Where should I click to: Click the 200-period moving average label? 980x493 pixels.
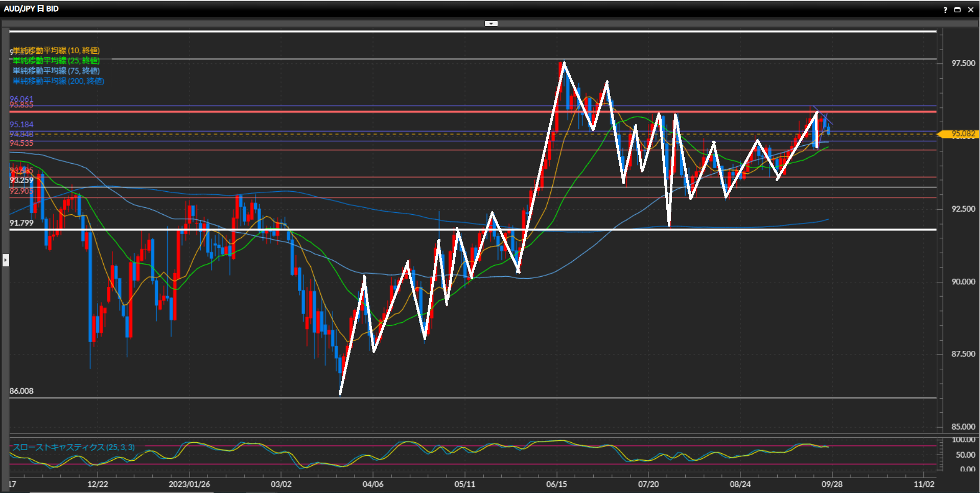click(58, 81)
